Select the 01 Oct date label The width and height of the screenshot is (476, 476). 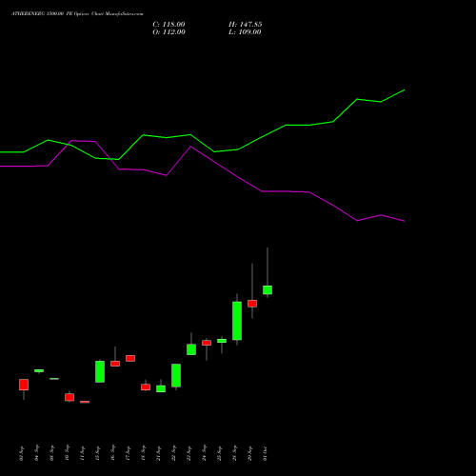[x=265, y=453]
